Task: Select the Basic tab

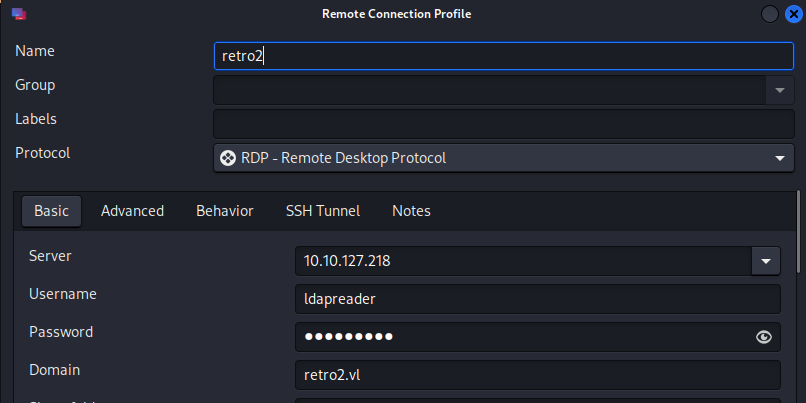Action: pyautogui.click(x=52, y=211)
